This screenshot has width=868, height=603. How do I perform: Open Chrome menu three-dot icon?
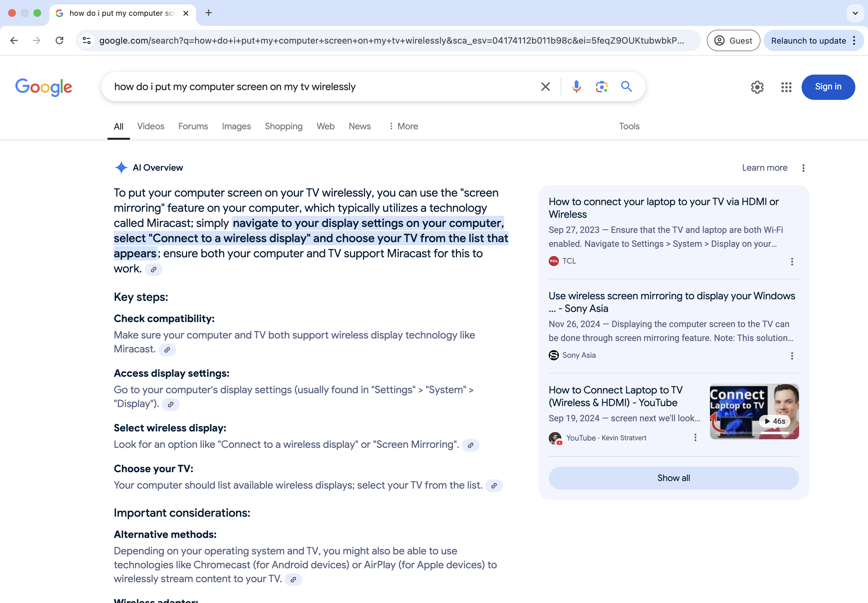(854, 40)
